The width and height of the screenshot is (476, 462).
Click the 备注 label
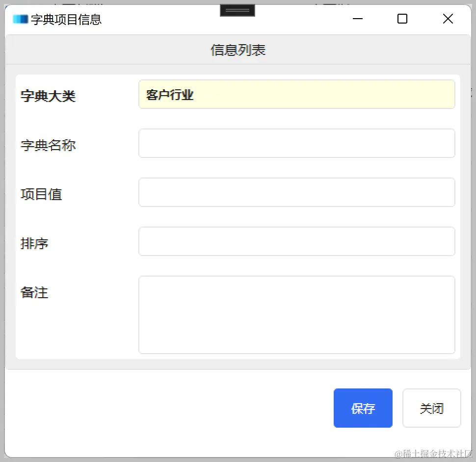click(34, 293)
